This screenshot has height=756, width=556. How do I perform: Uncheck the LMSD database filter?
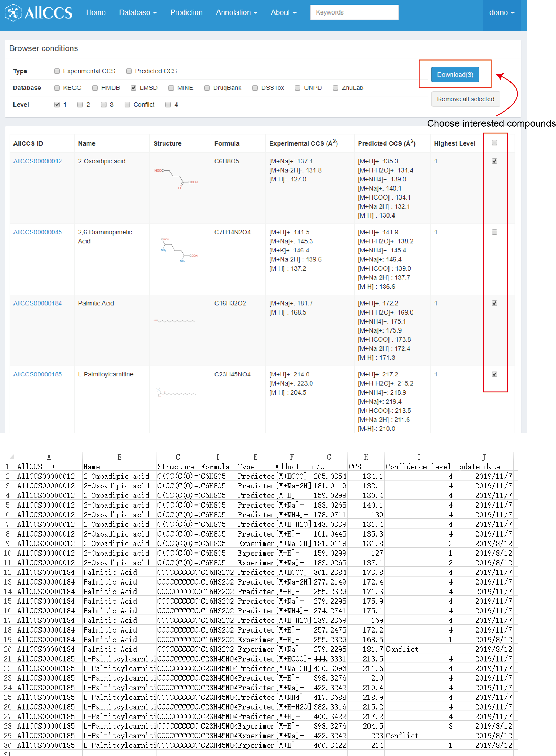coord(134,88)
